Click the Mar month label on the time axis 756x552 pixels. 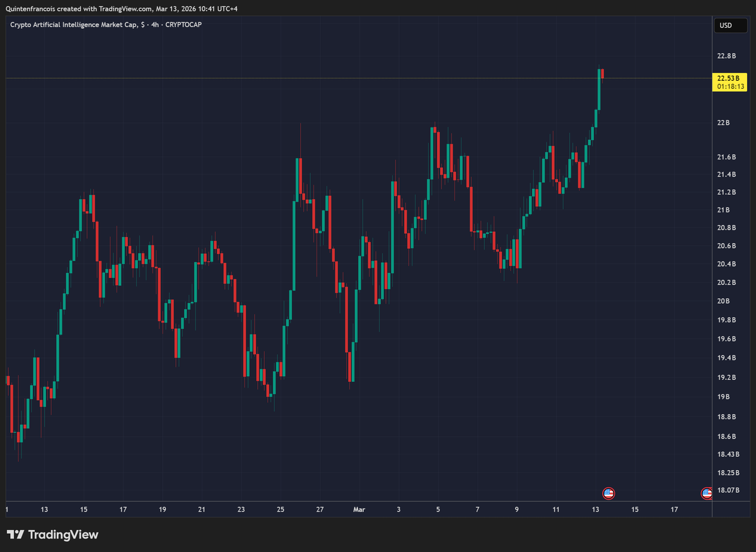(359, 509)
